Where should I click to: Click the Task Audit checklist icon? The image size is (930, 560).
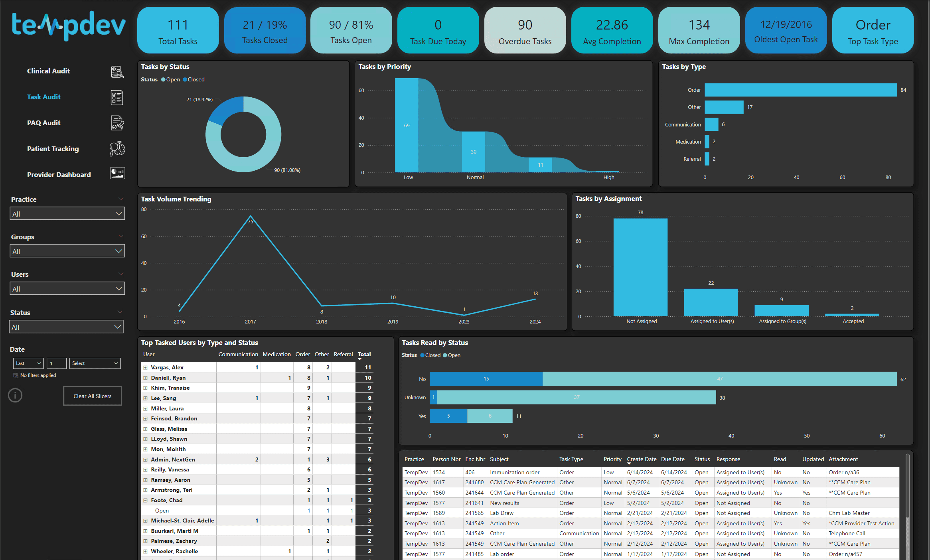click(x=117, y=97)
